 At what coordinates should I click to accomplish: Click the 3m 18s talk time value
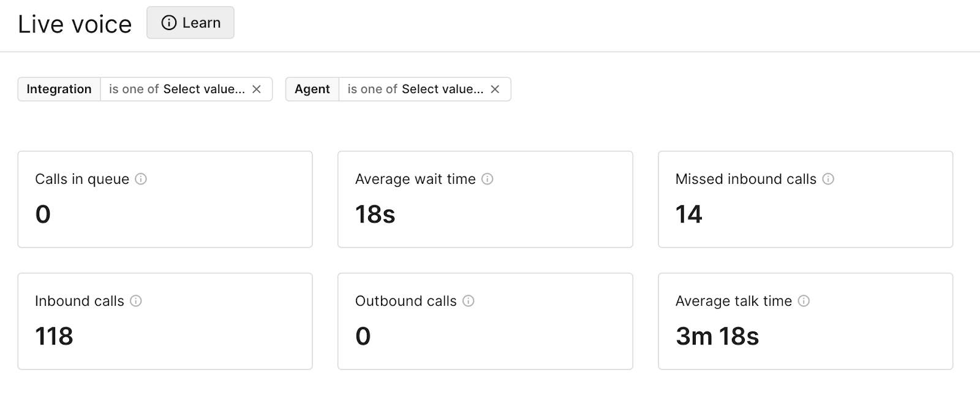pyautogui.click(x=717, y=336)
